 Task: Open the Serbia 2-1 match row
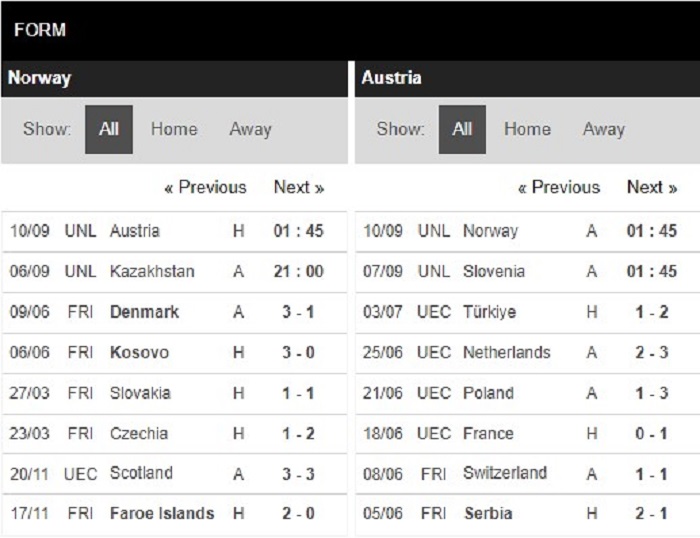coord(528,514)
